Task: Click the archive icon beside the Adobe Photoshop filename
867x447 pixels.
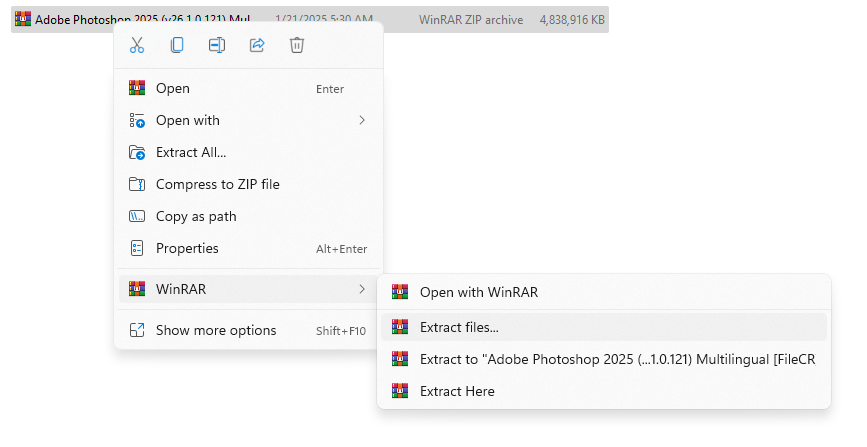Action: click(x=22, y=20)
